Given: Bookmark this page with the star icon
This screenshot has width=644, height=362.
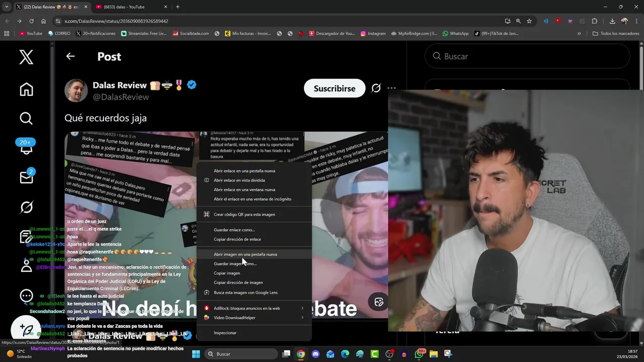Looking at the screenshot, I should point(529,21).
